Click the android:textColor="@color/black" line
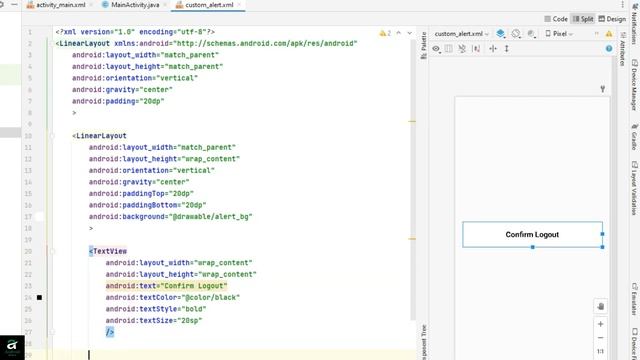The height and width of the screenshot is (360, 640). [x=173, y=298]
